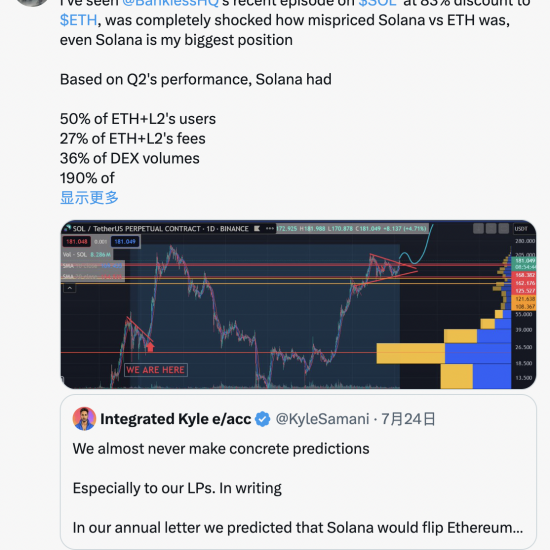Open the $ETH cashtag link
The width and height of the screenshot is (550, 550).
[78, 20]
